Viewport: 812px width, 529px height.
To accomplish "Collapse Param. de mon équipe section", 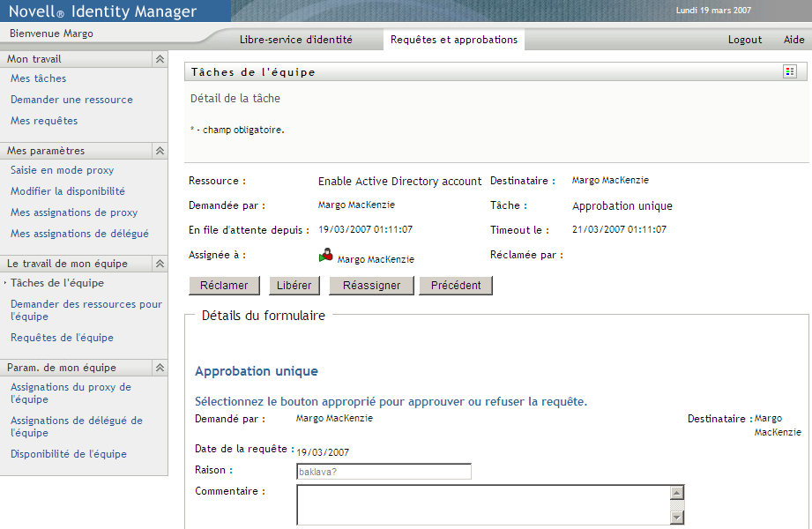I will 160,368.
